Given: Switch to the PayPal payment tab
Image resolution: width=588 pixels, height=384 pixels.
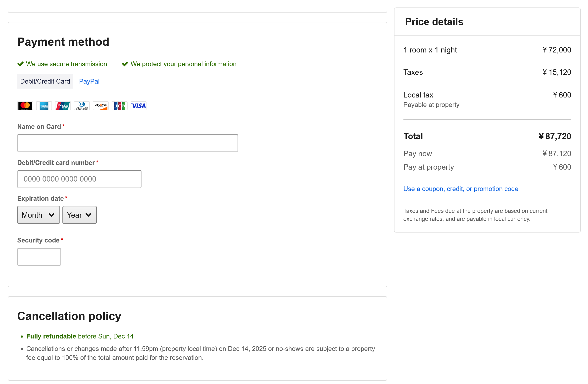Looking at the screenshot, I should [x=89, y=81].
